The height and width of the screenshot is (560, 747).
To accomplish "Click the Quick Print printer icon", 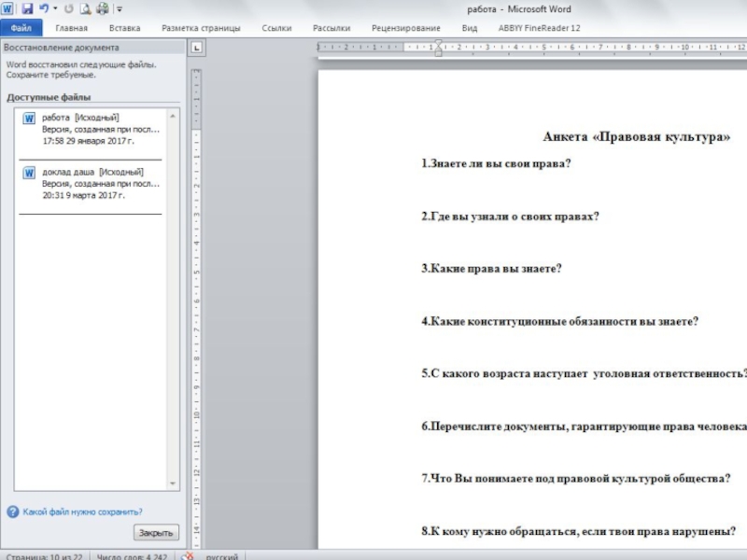I will click(x=102, y=8).
